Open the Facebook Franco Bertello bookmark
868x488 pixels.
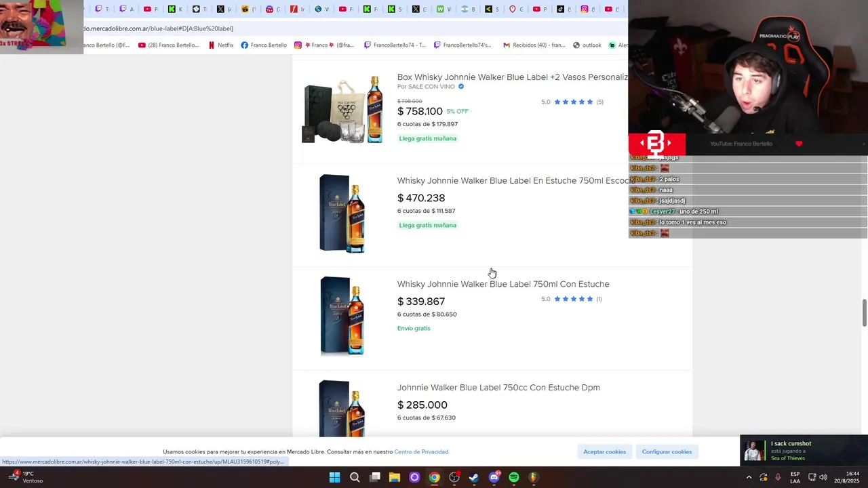(x=264, y=45)
